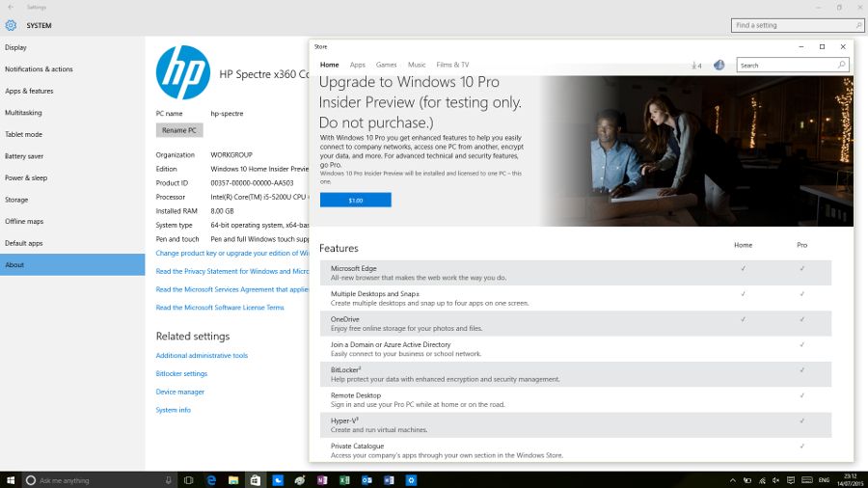The height and width of the screenshot is (488, 868).
Task: Click the Settings back arrow
Action: coord(11,7)
